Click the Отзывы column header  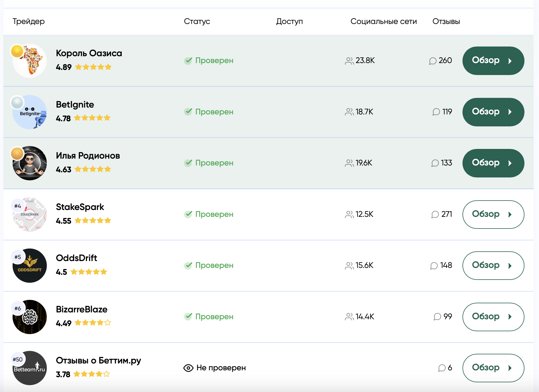click(446, 21)
